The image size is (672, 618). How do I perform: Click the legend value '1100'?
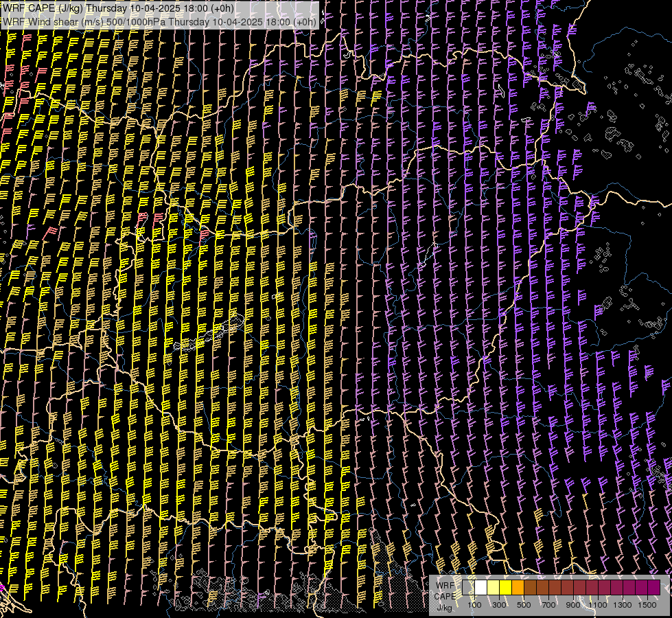(x=597, y=605)
